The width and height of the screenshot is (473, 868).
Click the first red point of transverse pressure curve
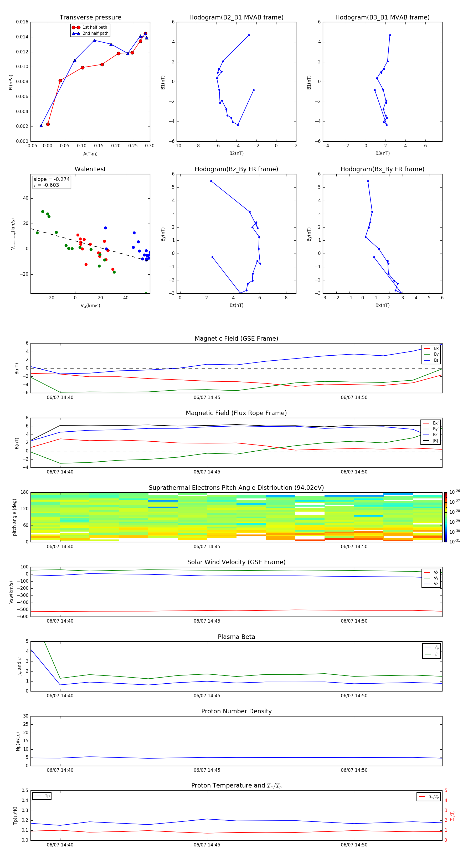48,124
